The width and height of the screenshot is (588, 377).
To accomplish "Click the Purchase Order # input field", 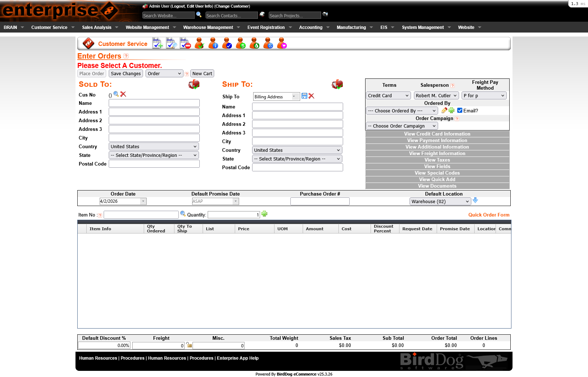I will 320,201.
